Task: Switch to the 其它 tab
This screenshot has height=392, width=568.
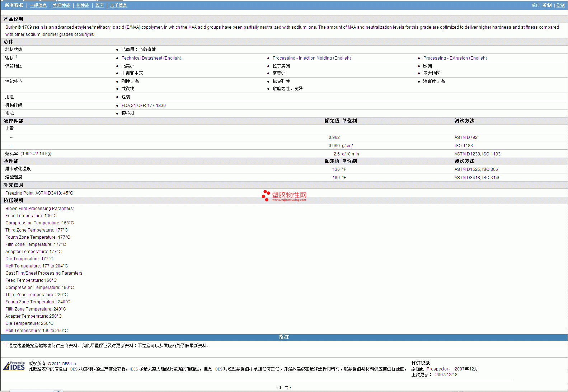Action: point(99,5)
